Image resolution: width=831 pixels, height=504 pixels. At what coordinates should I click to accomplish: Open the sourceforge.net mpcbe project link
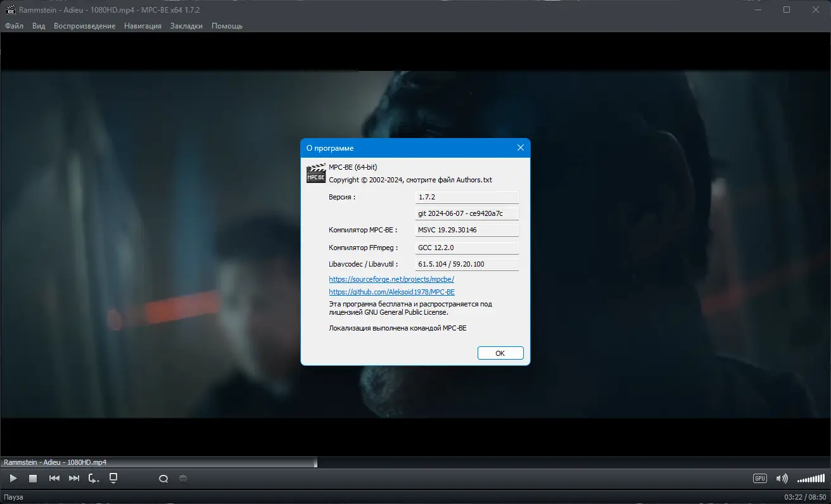tap(391, 279)
